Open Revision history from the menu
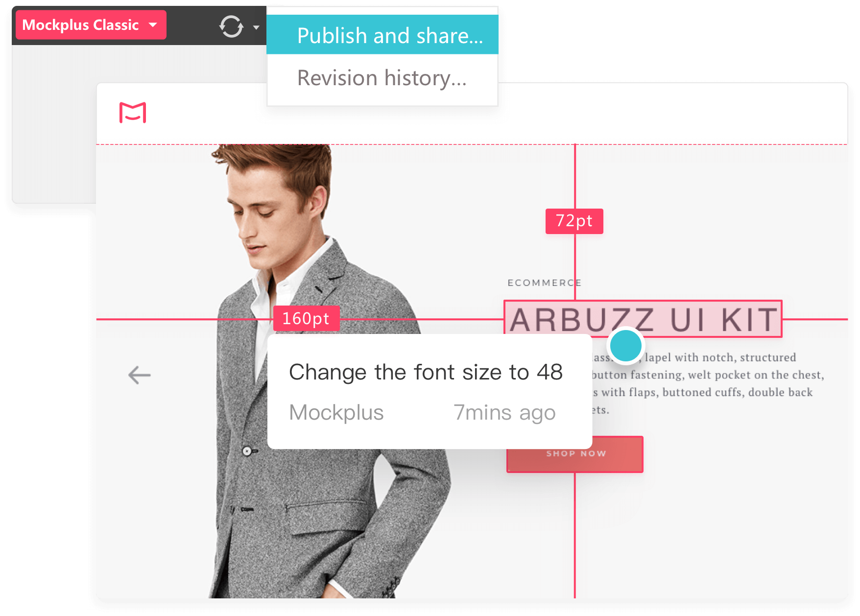Screen dimensions: 860x616 point(382,77)
